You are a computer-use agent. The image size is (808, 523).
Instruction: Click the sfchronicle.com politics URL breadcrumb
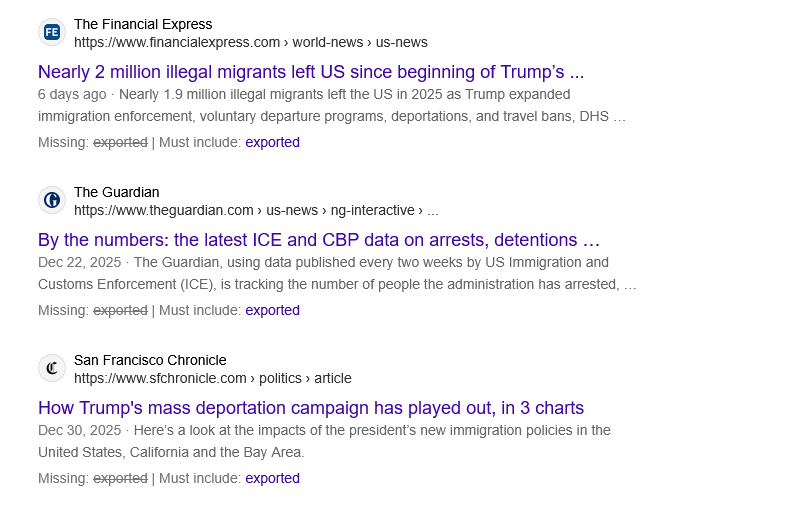[212, 378]
